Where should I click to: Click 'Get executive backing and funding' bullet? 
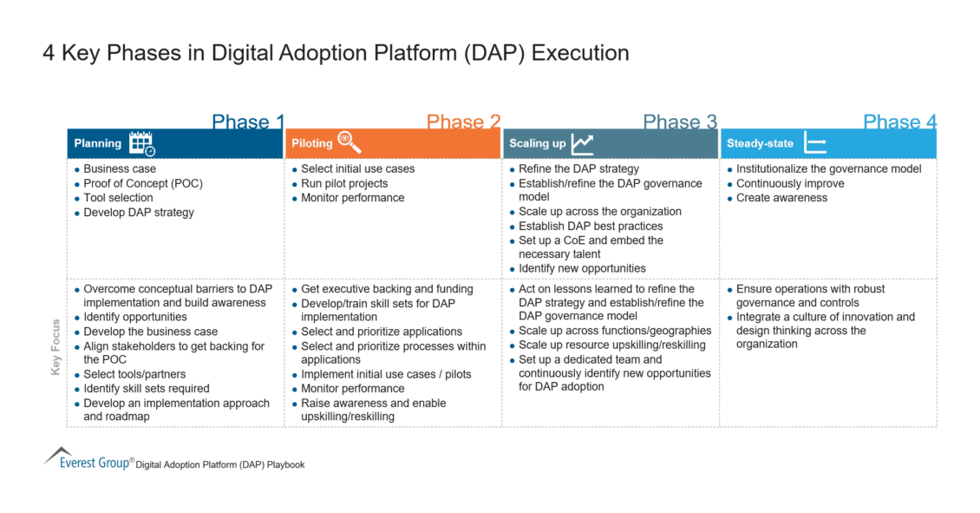pyautogui.click(x=387, y=289)
